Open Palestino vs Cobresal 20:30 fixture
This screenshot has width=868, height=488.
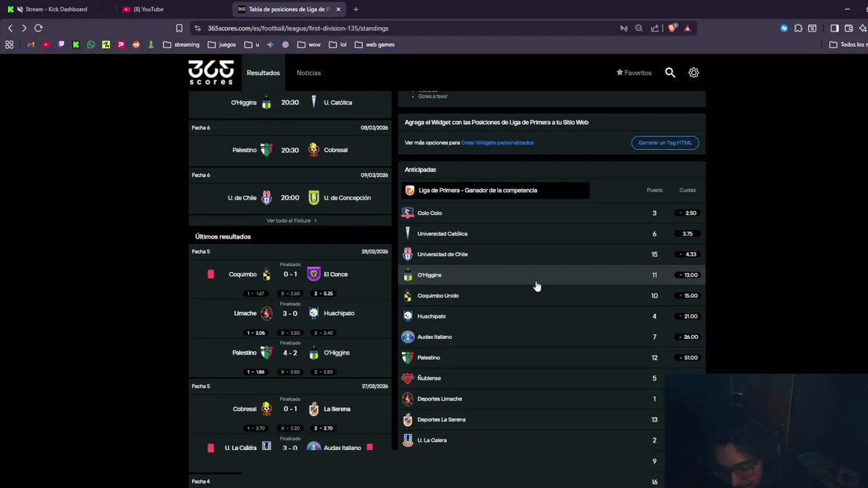(290, 150)
